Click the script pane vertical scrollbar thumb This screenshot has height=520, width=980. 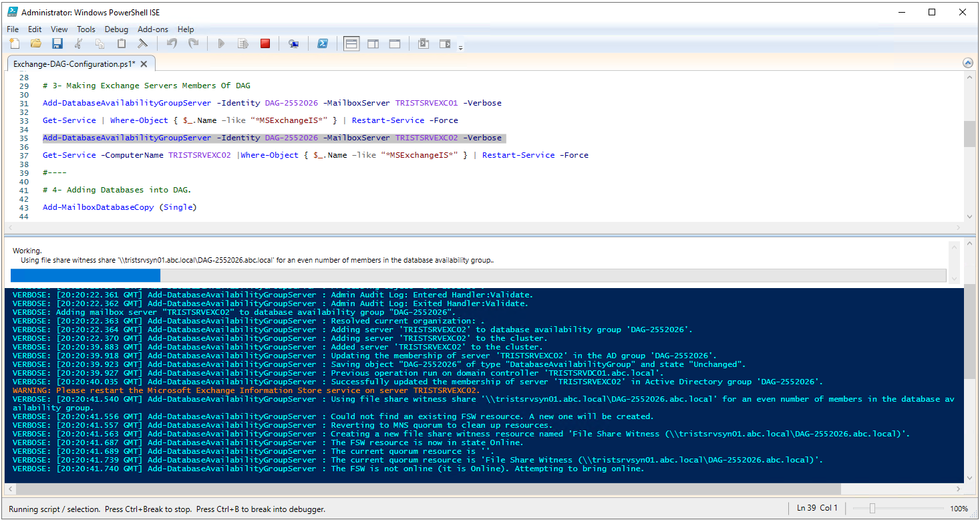(969, 134)
